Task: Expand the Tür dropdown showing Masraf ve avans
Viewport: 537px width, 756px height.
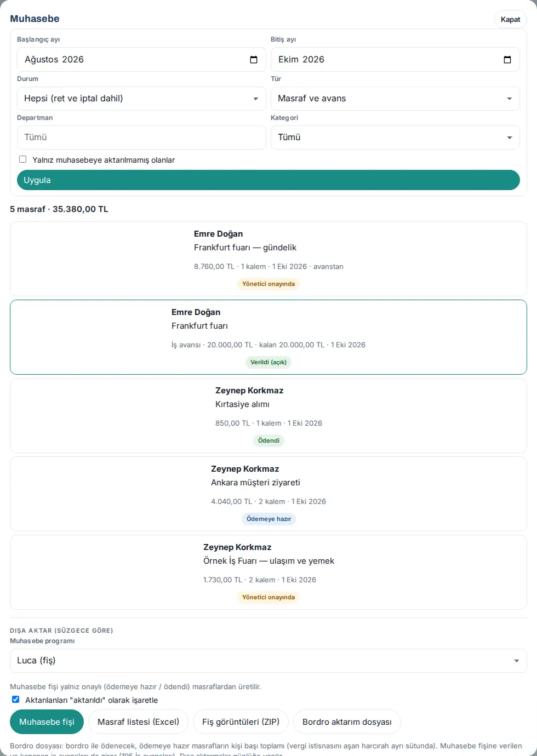Action: tap(395, 99)
